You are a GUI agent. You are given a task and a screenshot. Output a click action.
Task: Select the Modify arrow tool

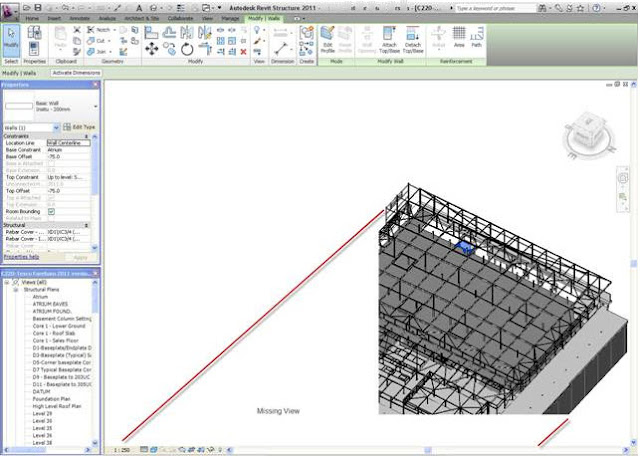[x=11, y=41]
